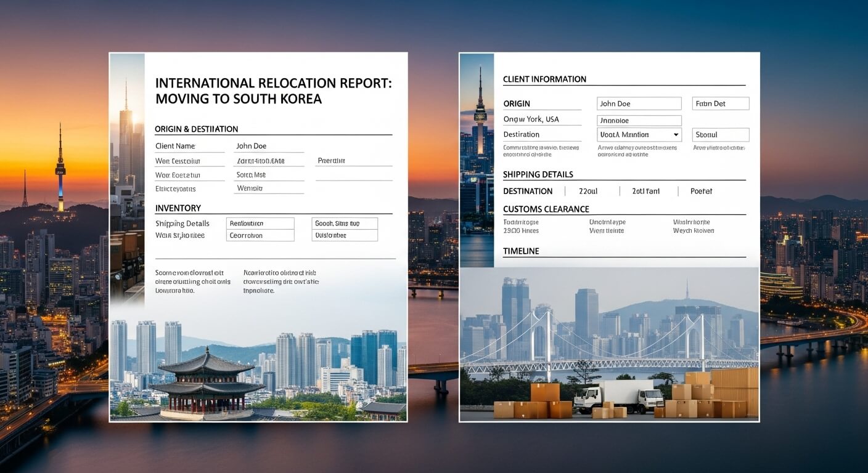Click the 'CLIENT INFORMATION' heading

[x=545, y=79]
